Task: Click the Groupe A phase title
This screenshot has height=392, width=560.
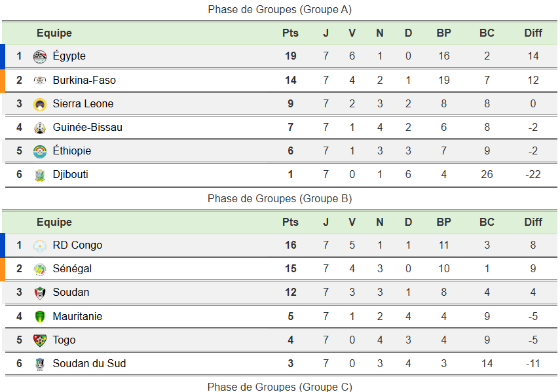Action: (x=280, y=9)
